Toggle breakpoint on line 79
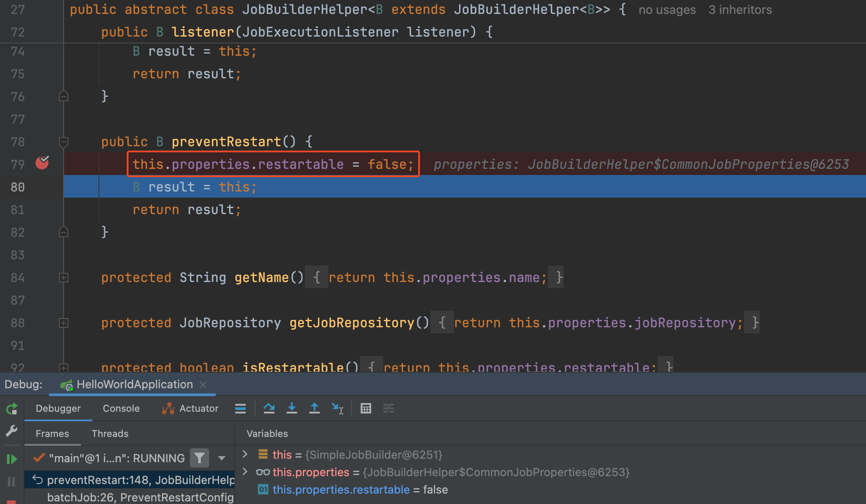This screenshot has width=866, height=504. 42,163
